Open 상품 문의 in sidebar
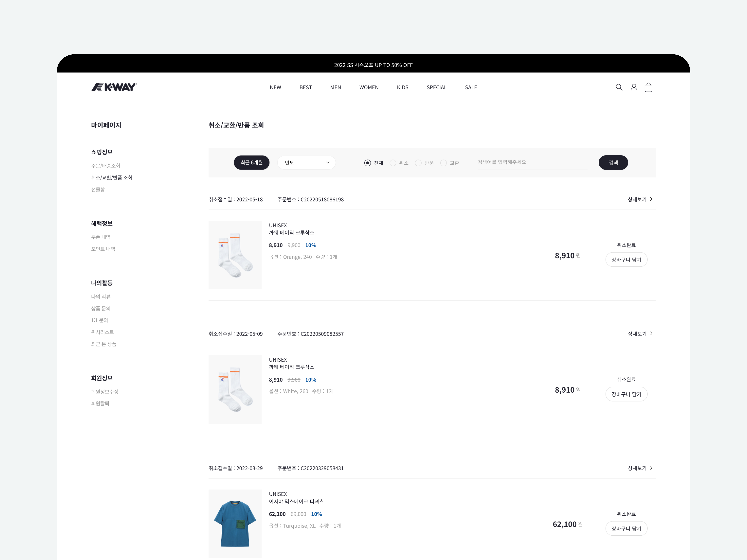 coord(101,308)
